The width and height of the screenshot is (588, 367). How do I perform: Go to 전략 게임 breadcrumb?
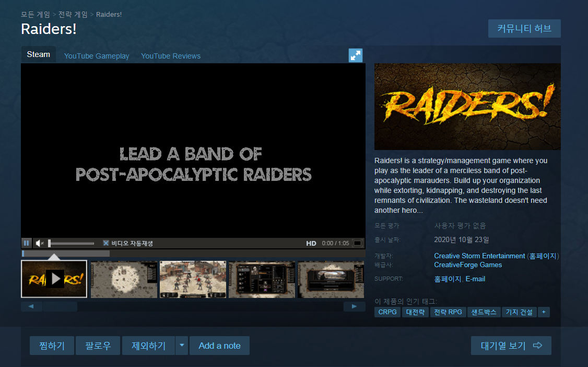73,14
